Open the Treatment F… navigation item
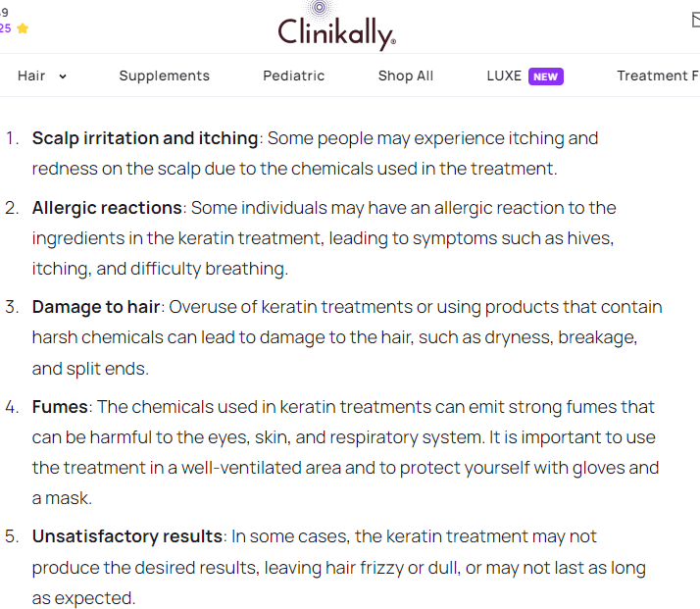700x609 pixels. coord(658,76)
